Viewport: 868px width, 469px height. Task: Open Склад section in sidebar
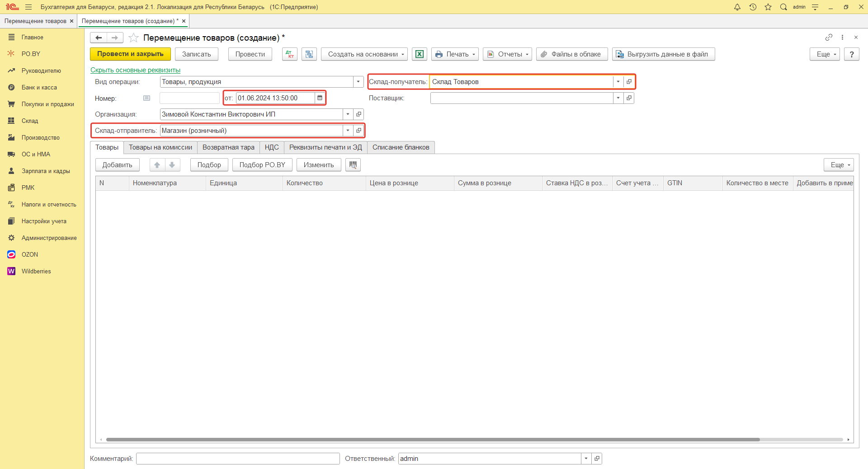(x=30, y=121)
